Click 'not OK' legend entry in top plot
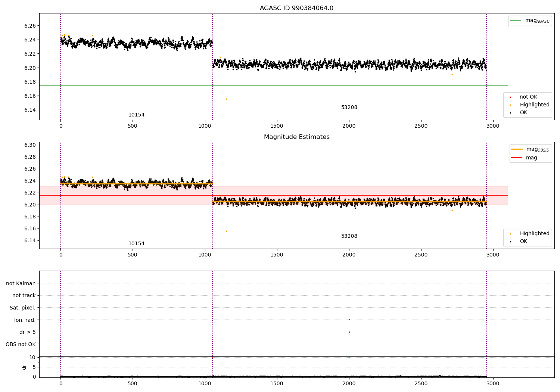 pos(528,97)
